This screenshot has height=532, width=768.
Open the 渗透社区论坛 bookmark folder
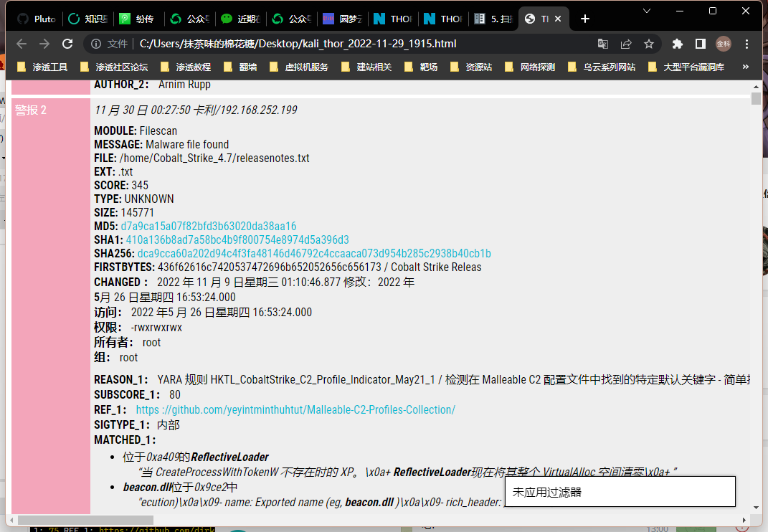click(x=113, y=67)
